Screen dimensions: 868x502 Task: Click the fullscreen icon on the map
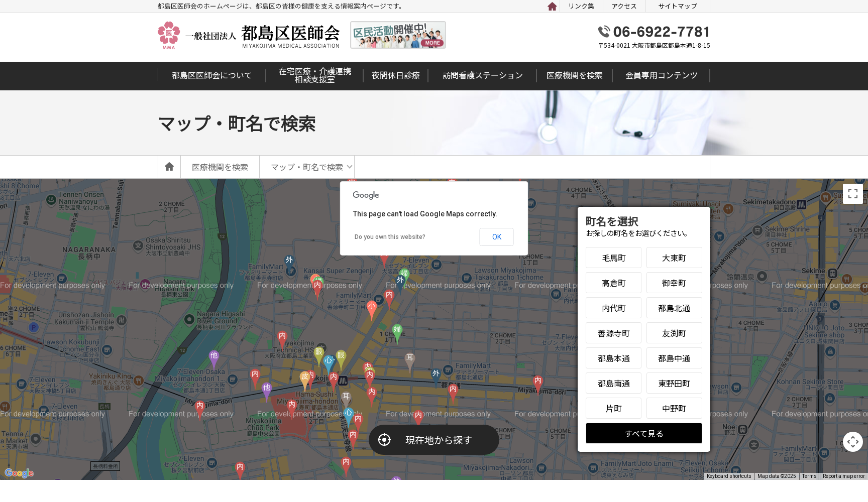(852, 194)
